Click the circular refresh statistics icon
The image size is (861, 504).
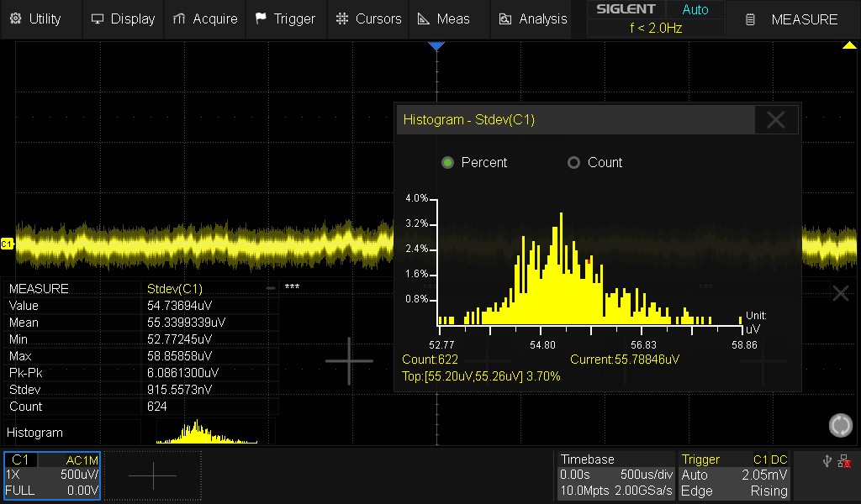pos(840,425)
